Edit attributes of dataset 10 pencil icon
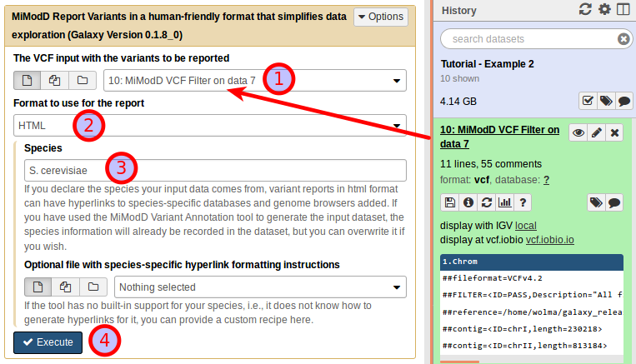 [596, 133]
